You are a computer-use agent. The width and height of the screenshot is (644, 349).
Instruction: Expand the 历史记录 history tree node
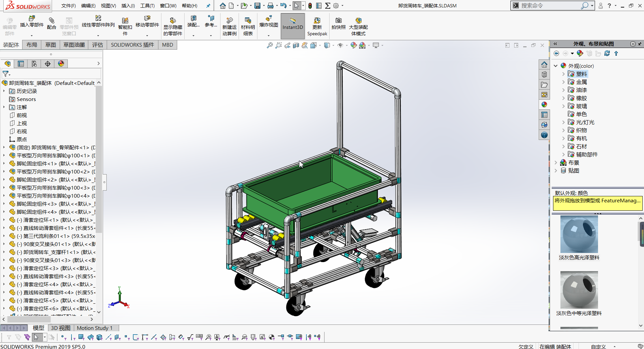(4, 91)
